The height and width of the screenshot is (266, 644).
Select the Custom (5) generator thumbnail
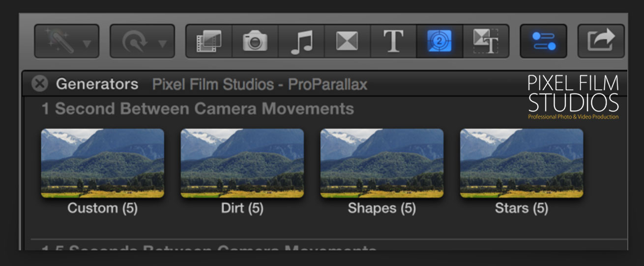coord(102,163)
